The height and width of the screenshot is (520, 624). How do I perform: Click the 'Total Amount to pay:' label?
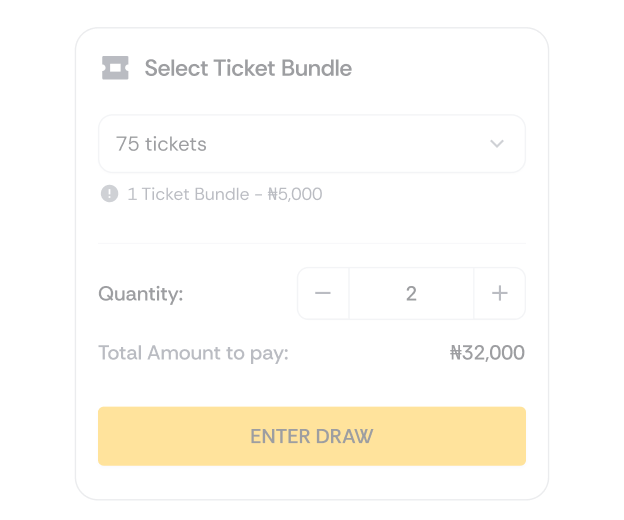(x=193, y=353)
